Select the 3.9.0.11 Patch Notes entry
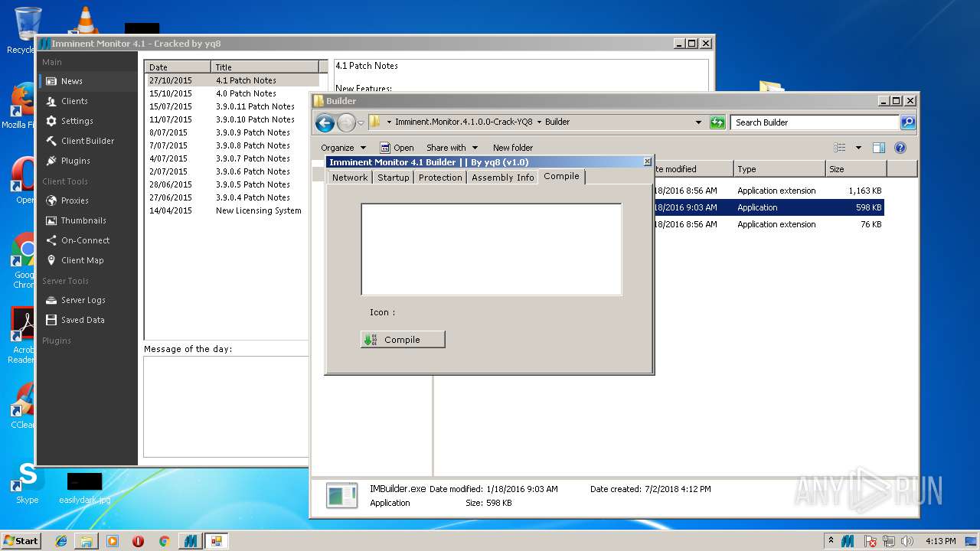 [x=233, y=106]
